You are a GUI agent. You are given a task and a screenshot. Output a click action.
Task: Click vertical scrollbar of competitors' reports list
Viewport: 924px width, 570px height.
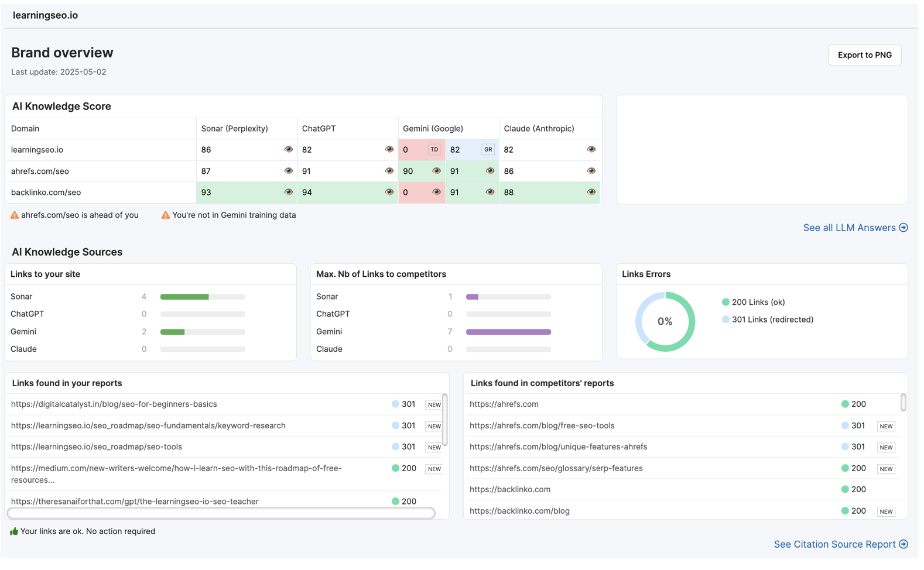(904, 403)
